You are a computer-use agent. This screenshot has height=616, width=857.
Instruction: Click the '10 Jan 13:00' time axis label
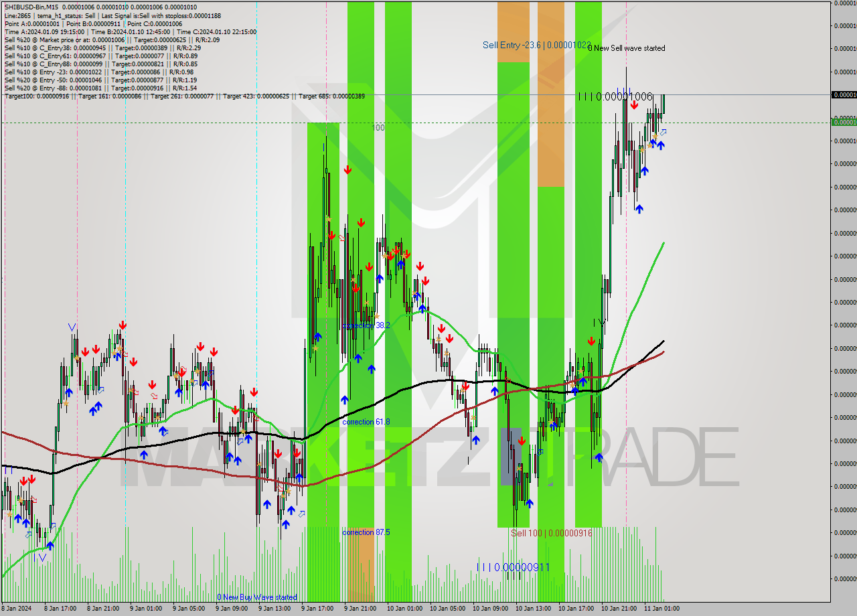(x=532, y=609)
